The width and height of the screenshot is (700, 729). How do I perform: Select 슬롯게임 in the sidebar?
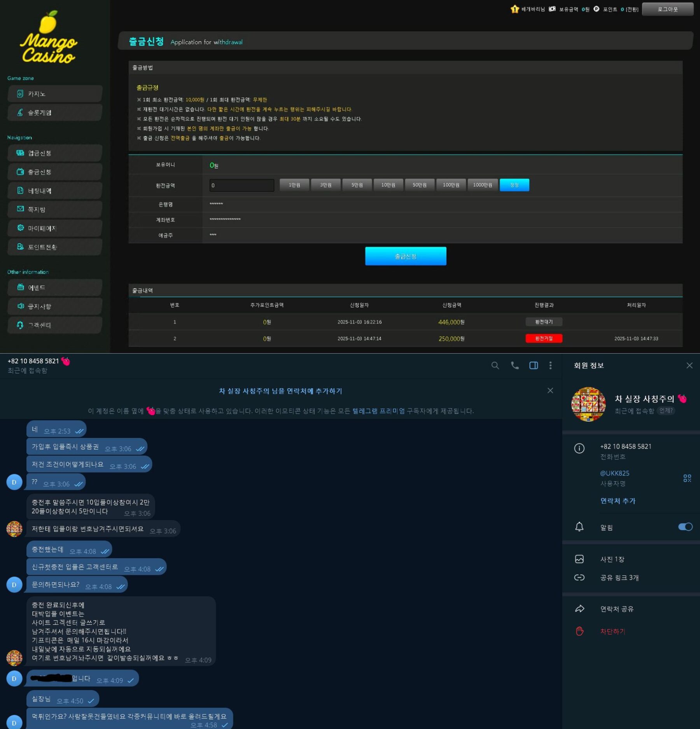(x=55, y=112)
